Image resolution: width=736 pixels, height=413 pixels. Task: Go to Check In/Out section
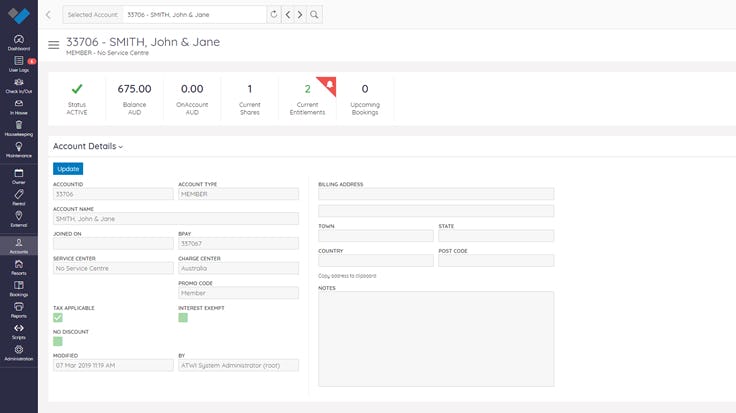tap(19, 86)
